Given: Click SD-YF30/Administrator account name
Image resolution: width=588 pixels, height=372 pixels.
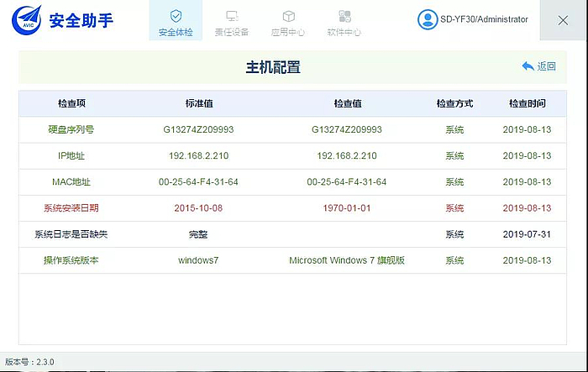Looking at the screenshot, I should coord(485,19).
